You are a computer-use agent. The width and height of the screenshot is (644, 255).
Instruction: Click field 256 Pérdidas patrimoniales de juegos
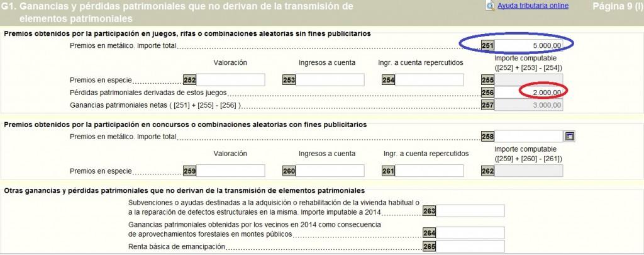[528, 93]
